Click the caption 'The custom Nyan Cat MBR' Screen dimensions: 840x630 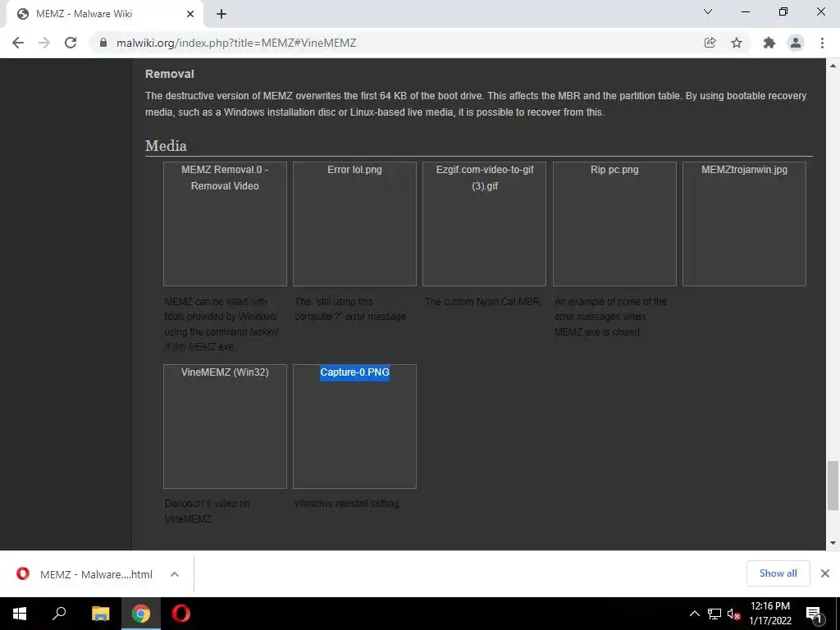coord(482,302)
